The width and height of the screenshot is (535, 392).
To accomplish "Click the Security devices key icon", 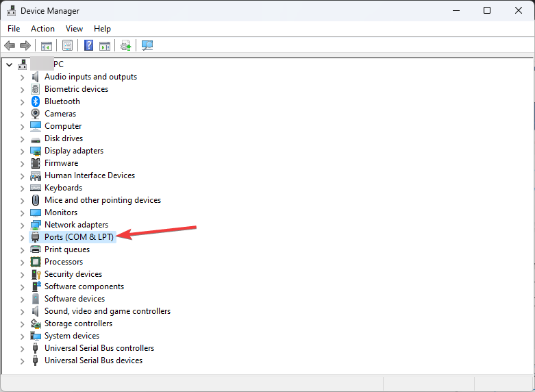I will [x=36, y=274].
